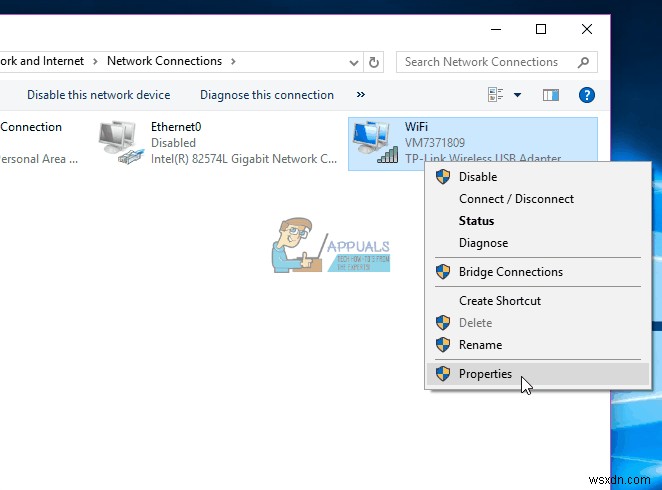
Task: Click the Ethernet0 connection name
Action: pyautogui.click(x=176, y=127)
